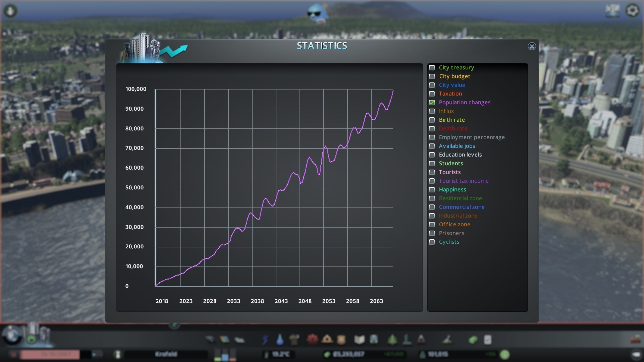Select the Death rate label
Viewport: 644px width, 362px height.
coord(453,129)
